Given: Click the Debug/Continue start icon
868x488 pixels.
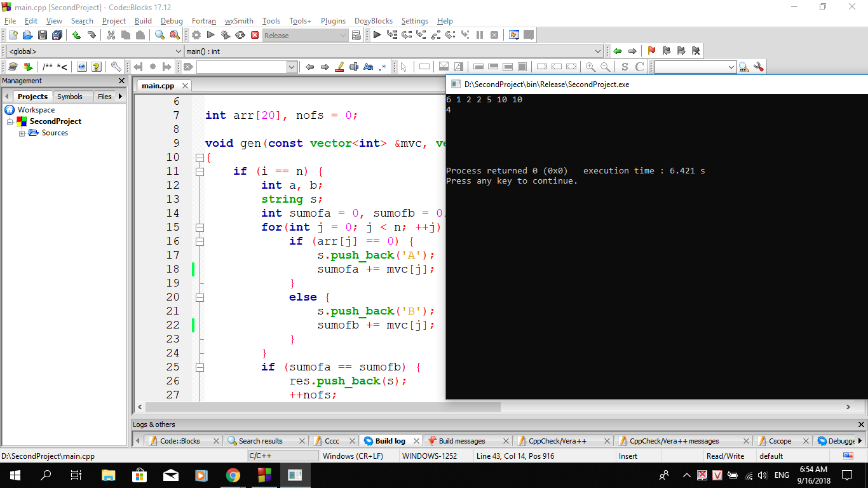Looking at the screenshot, I should (377, 36).
